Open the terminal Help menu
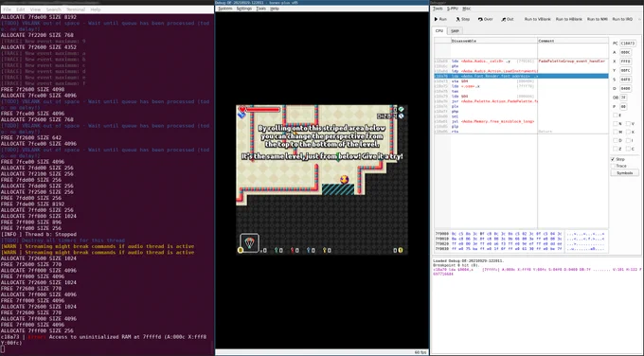This screenshot has height=356, width=644. pos(96,9)
